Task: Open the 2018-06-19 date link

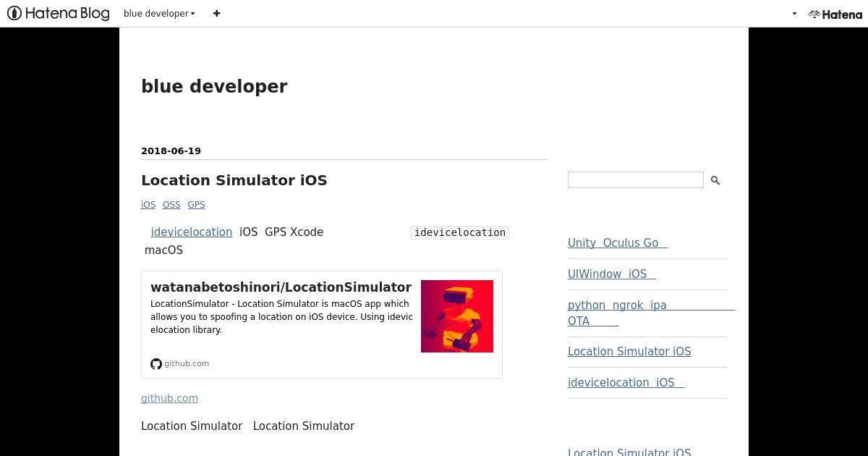Action: coord(171,151)
